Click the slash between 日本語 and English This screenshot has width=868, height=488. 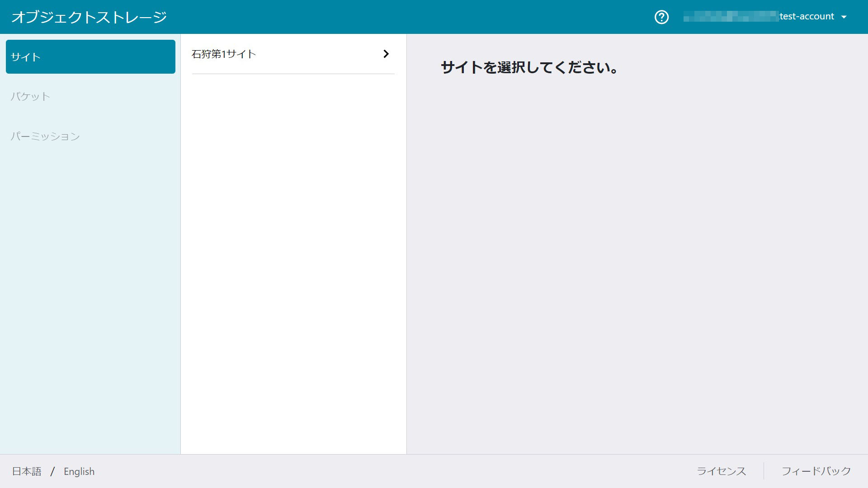pyautogui.click(x=52, y=471)
